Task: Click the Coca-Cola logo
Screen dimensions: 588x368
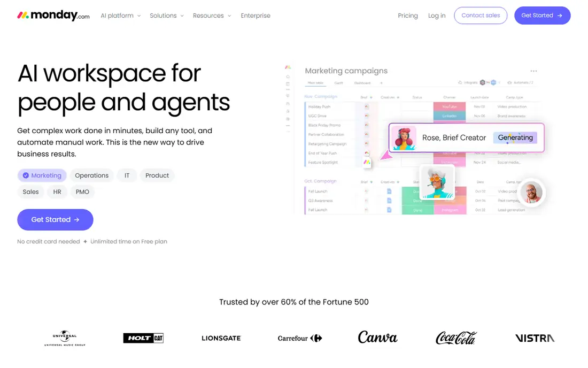Action: [456, 338]
